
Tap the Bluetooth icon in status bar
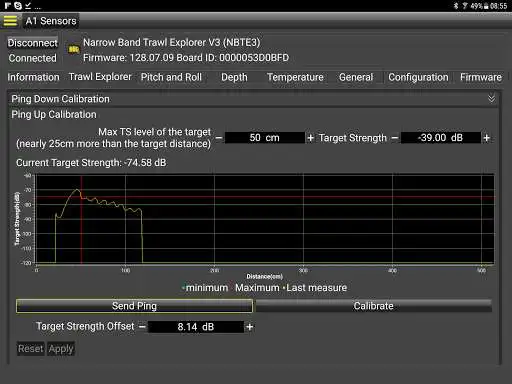pyautogui.click(x=456, y=6)
